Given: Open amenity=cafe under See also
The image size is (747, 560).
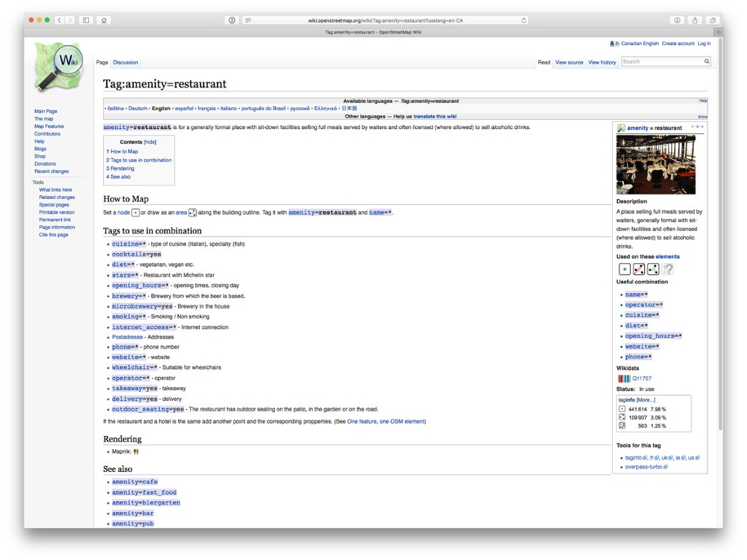Looking at the screenshot, I should 135,482.
